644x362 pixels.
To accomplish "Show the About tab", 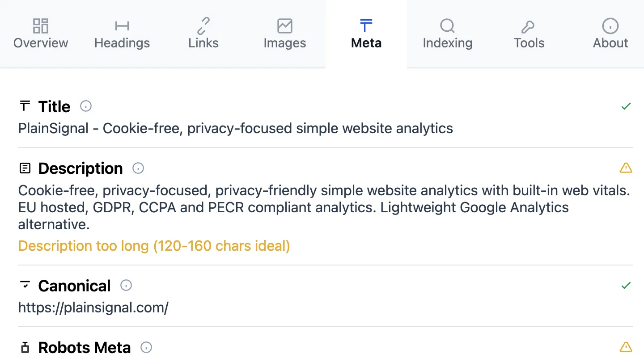I will 610,34.
